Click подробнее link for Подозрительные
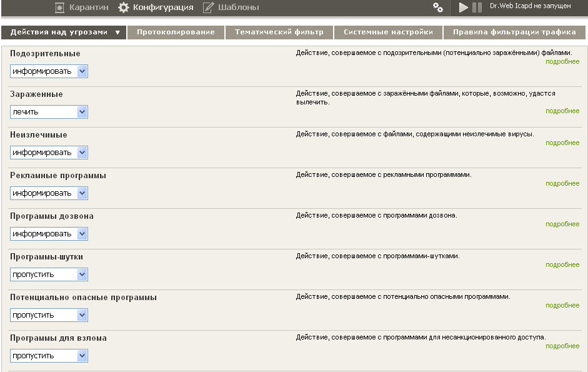Viewport: 588px width, 372px height. click(x=562, y=61)
